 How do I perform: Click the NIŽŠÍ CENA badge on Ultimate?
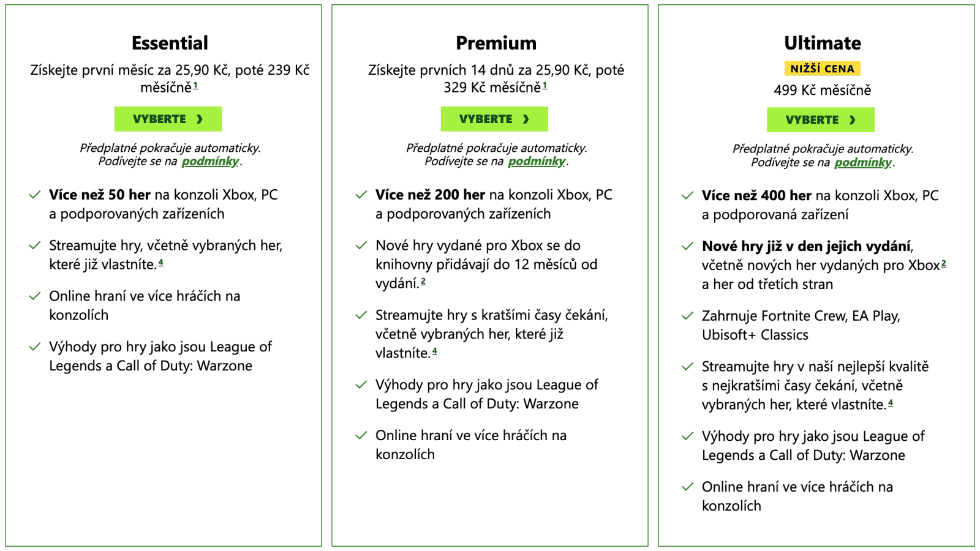click(x=823, y=69)
